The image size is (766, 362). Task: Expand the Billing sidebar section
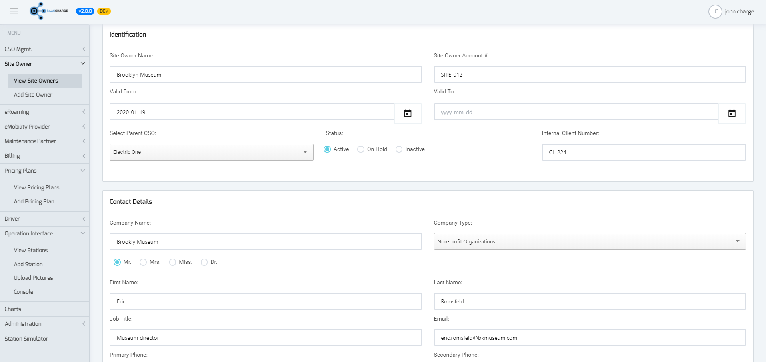coord(44,156)
